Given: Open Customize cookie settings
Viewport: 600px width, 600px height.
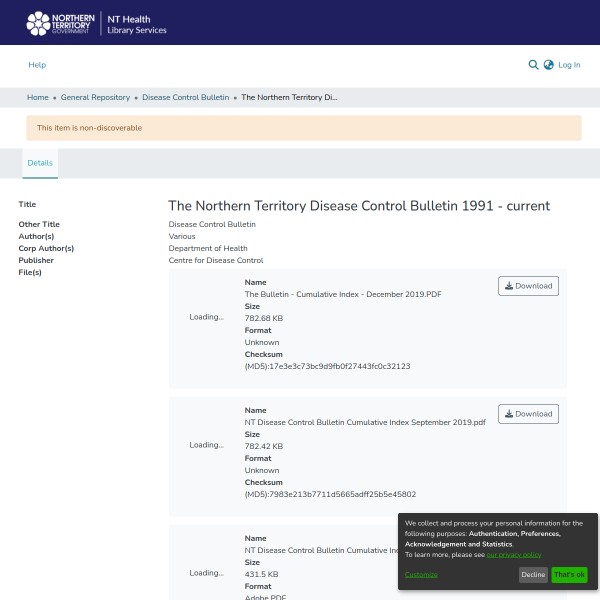Looking at the screenshot, I should pos(421,575).
